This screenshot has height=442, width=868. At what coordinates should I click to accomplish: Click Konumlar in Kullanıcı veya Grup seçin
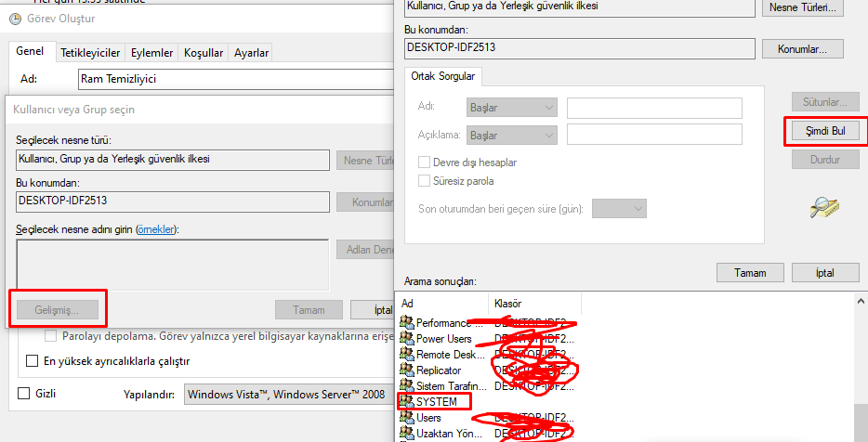[365, 201]
